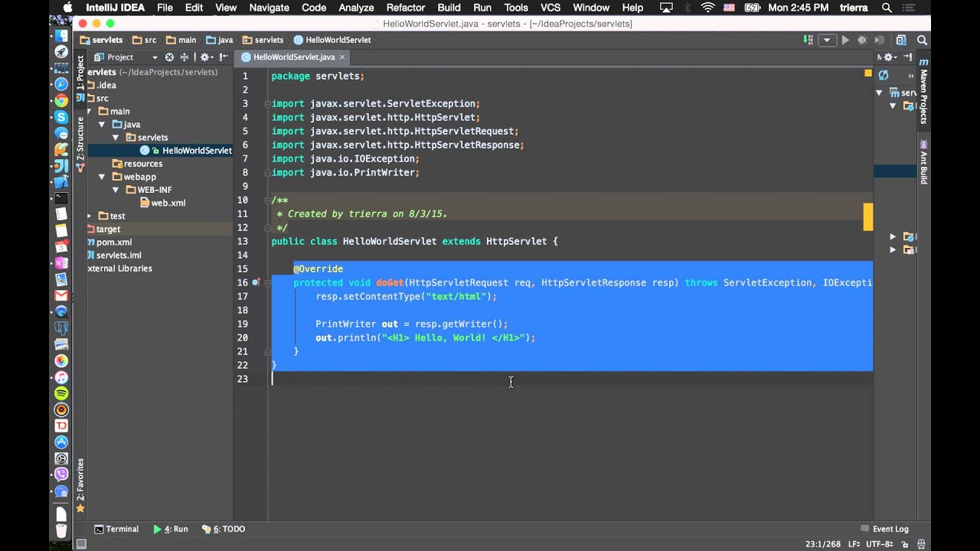The width and height of the screenshot is (980, 551).
Task: Open the Terminal tool window
Action: coord(116,529)
